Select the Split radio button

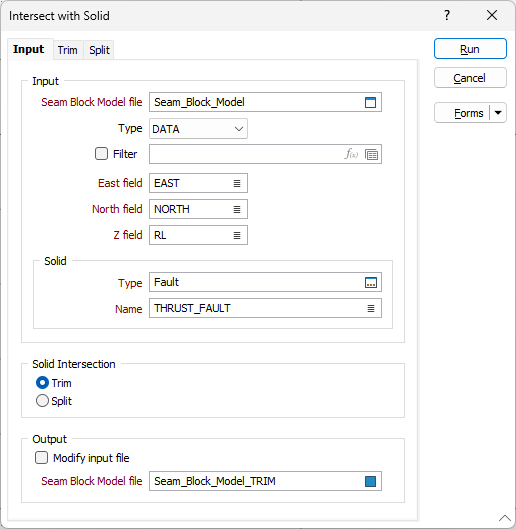42,401
